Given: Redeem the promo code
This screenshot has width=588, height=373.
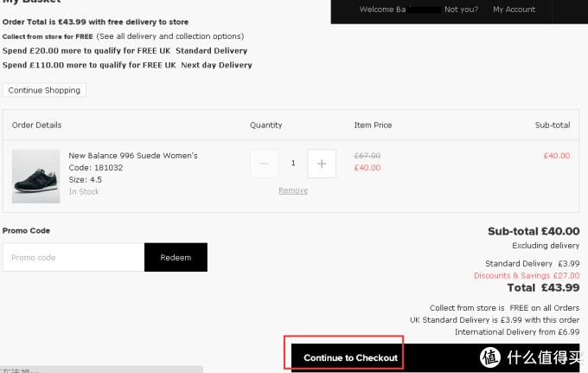Looking at the screenshot, I should [176, 257].
